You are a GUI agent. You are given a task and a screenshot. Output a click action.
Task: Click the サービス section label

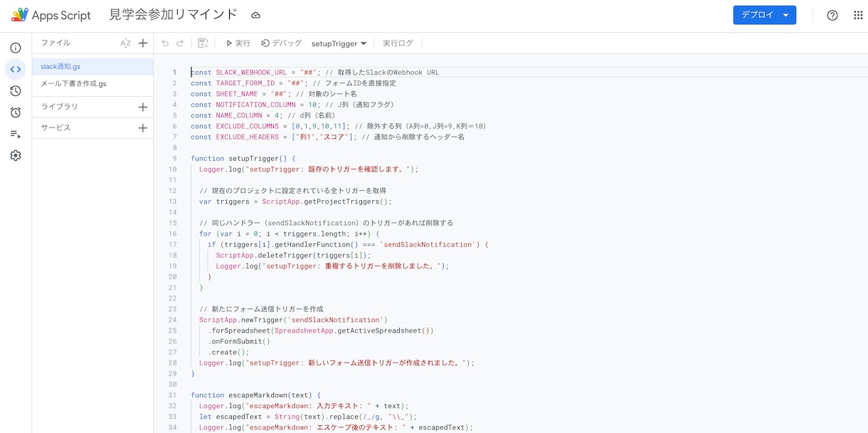(x=56, y=128)
